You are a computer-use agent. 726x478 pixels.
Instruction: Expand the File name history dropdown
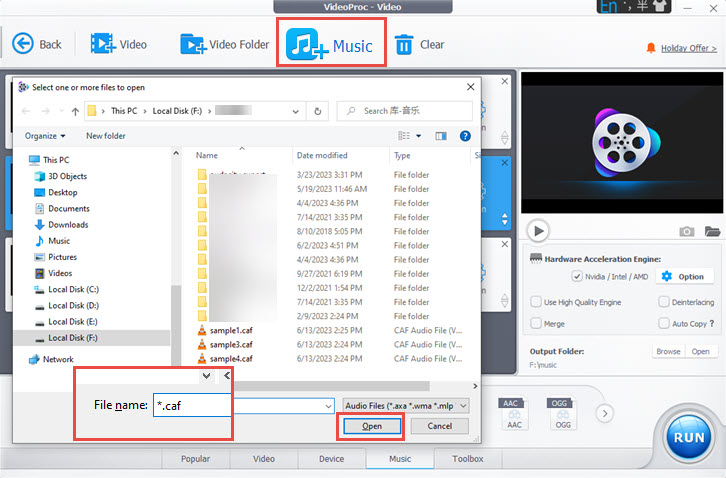(328, 406)
